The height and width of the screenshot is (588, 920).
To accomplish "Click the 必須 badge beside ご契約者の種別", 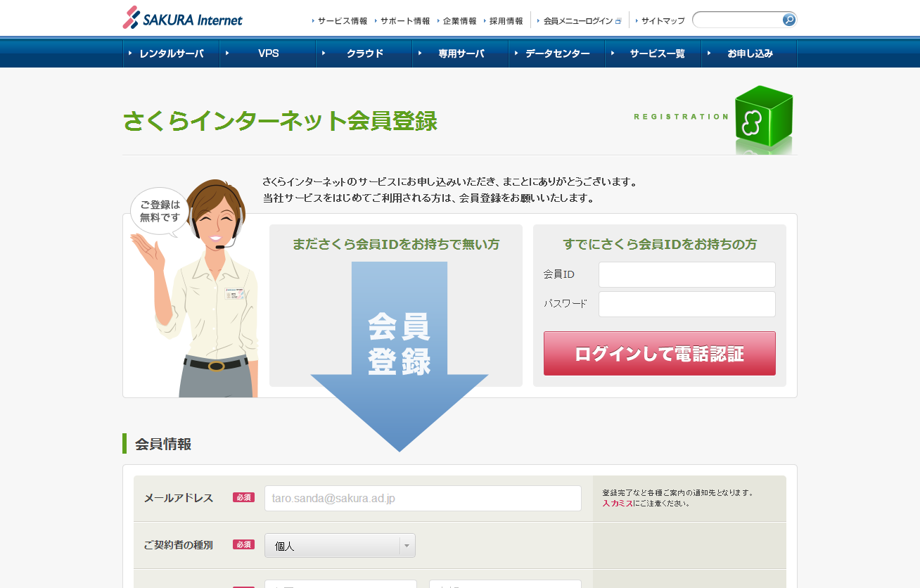I will pyautogui.click(x=243, y=544).
